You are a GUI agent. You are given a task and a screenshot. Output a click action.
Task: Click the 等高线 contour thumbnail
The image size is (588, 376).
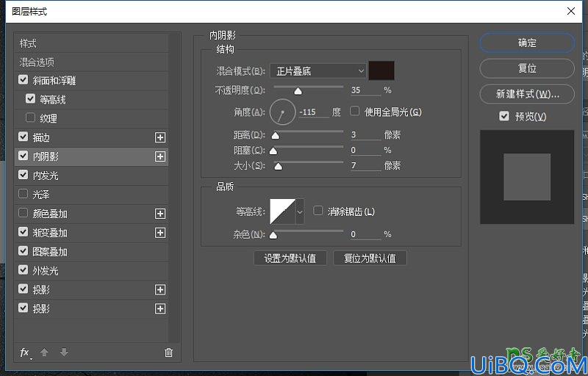283,211
